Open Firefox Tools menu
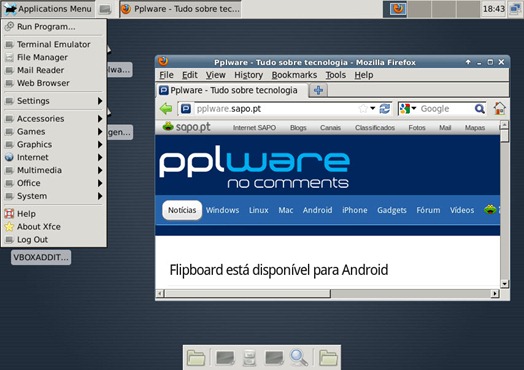This screenshot has height=370, width=524. pos(336,75)
